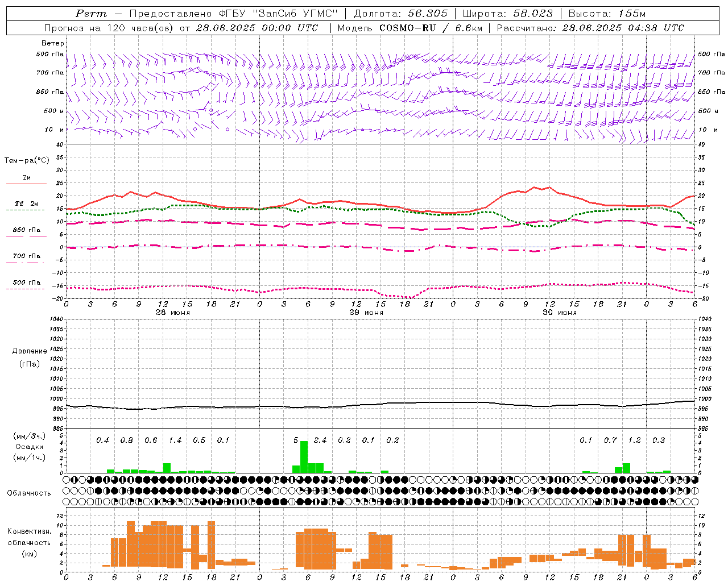Click the "(мм/3ч.)" unit label
The height and width of the screenshot is (582, 728).
click(30, 436)
